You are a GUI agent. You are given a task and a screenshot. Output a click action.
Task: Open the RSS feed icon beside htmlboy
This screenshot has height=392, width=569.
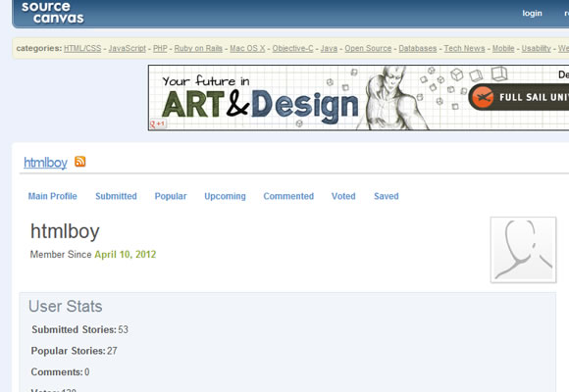point(80,162)
